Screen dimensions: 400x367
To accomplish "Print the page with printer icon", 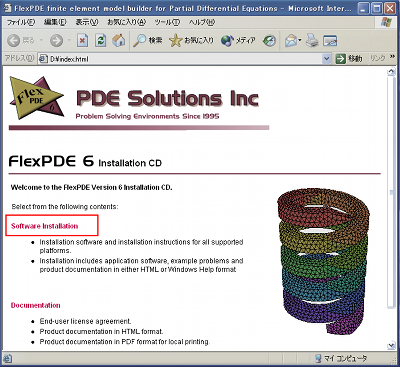I will [312, 41].
